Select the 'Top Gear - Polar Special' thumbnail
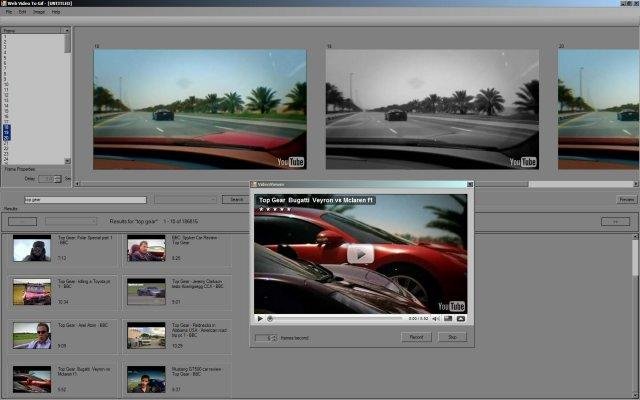Image resolution: width=640 pixels, height=400 pixels. [32, 249]
